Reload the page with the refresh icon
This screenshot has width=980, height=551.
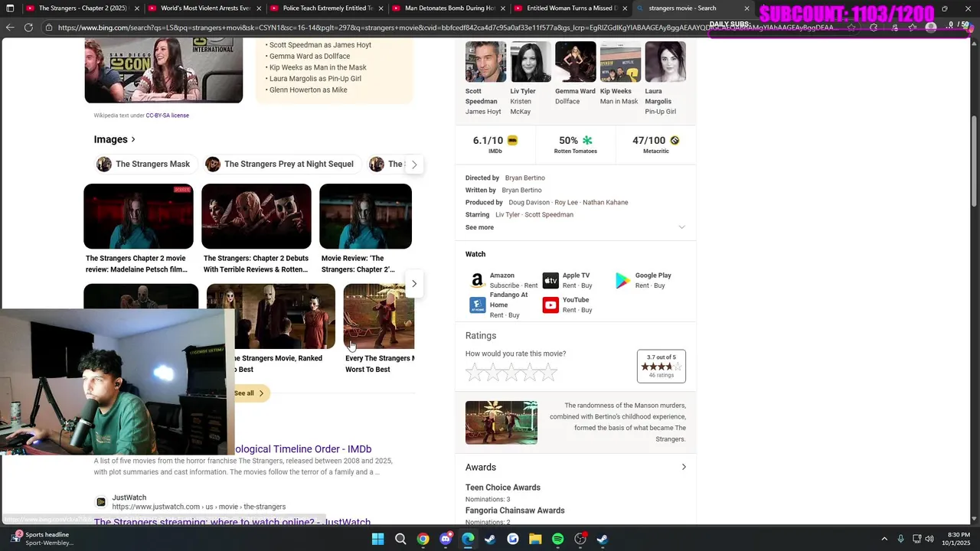[28, 27]
